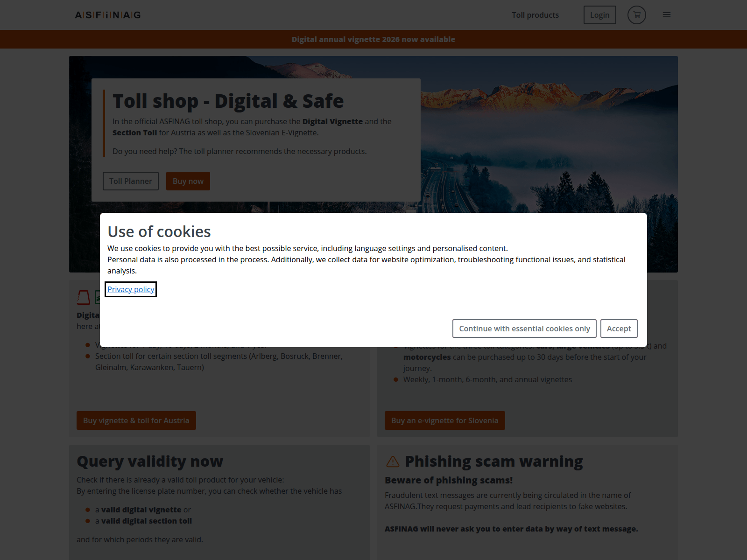The image size is (747, 560).
Task: Click the phishing warning triangle icon
Action: pyautogui.click(x=393, y=462)
